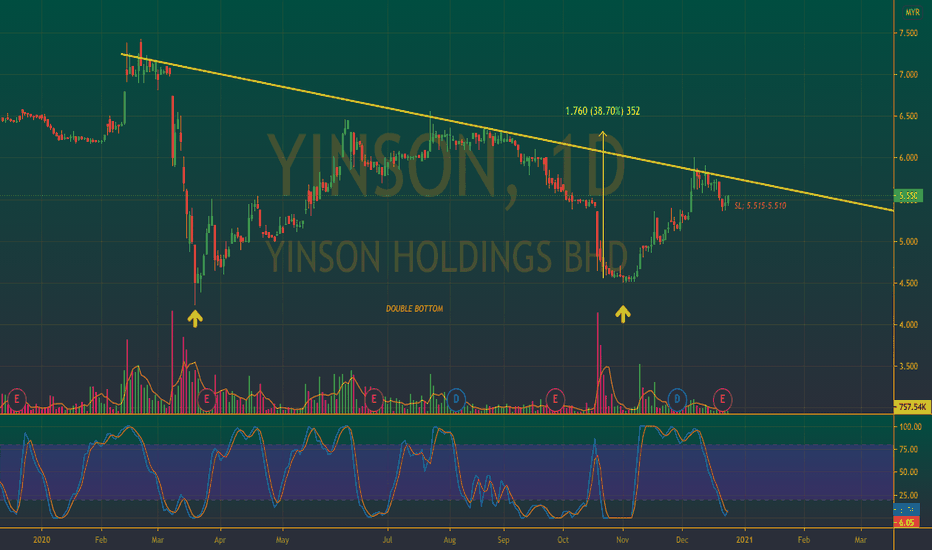Click the 50.00 stochastic scale label
Screen dimensions: 932x550
[x=910, y=472]
